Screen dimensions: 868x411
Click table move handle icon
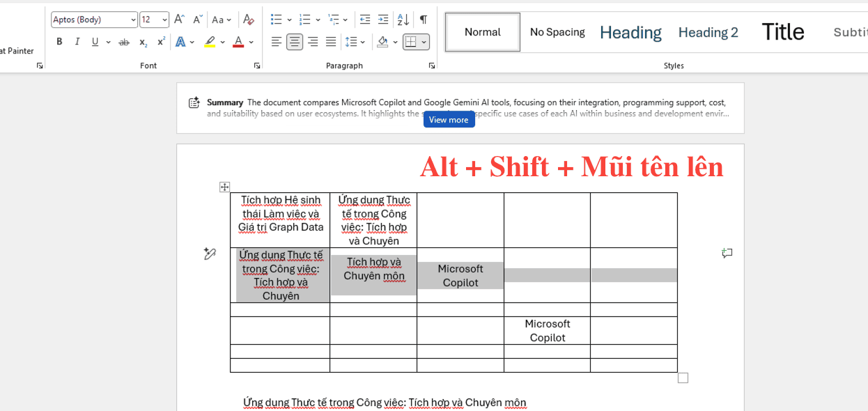pos(224,187)
